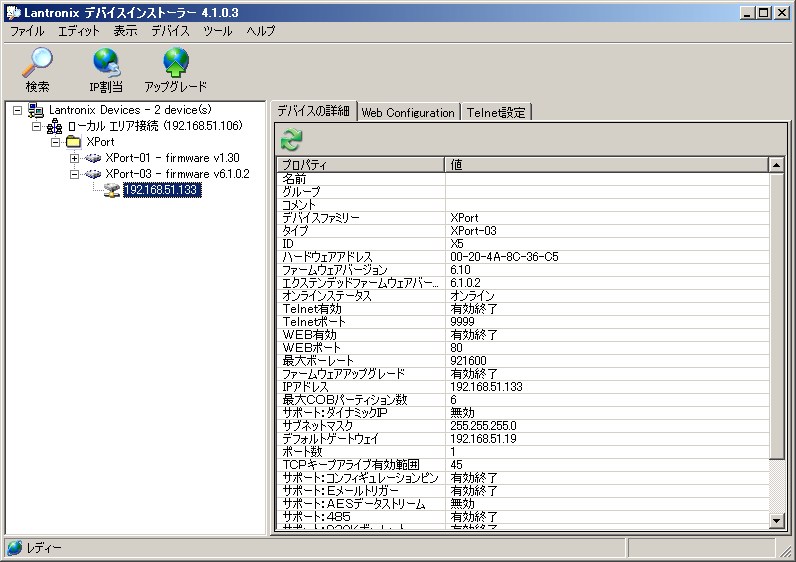This screenshot has width=796, height=562.
Task: Switch to the デバイスの詳細 tab
Action: (x=313, y=111)
